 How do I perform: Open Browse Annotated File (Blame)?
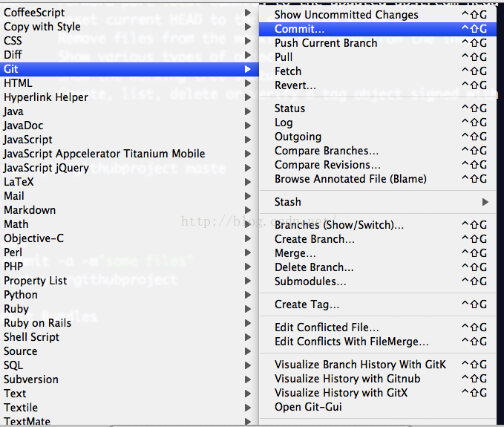click(x=378, y=179)
